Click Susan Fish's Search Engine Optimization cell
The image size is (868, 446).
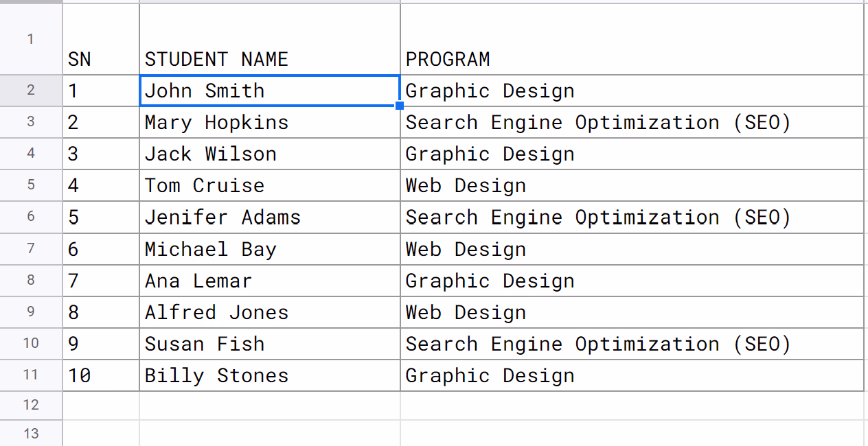(x=632, y=344)
